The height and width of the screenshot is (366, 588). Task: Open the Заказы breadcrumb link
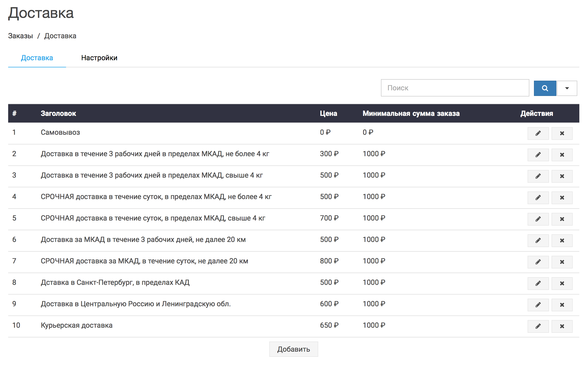coord(20,36)
